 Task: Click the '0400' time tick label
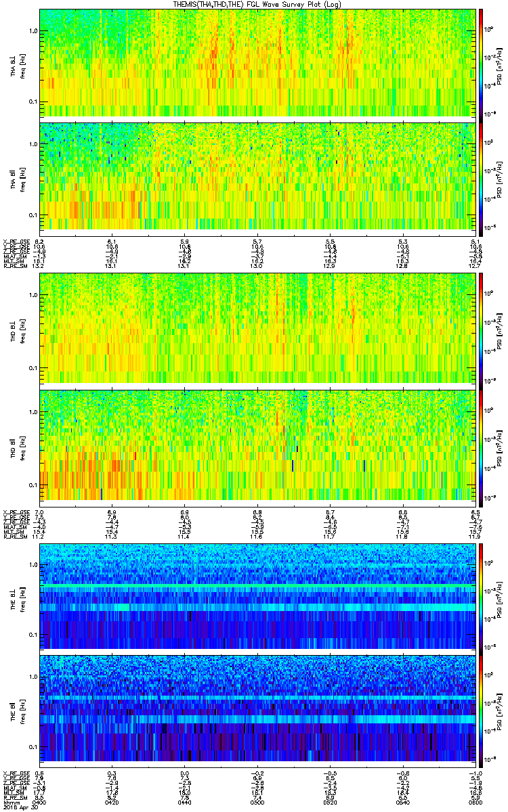[x=39, y=801]
